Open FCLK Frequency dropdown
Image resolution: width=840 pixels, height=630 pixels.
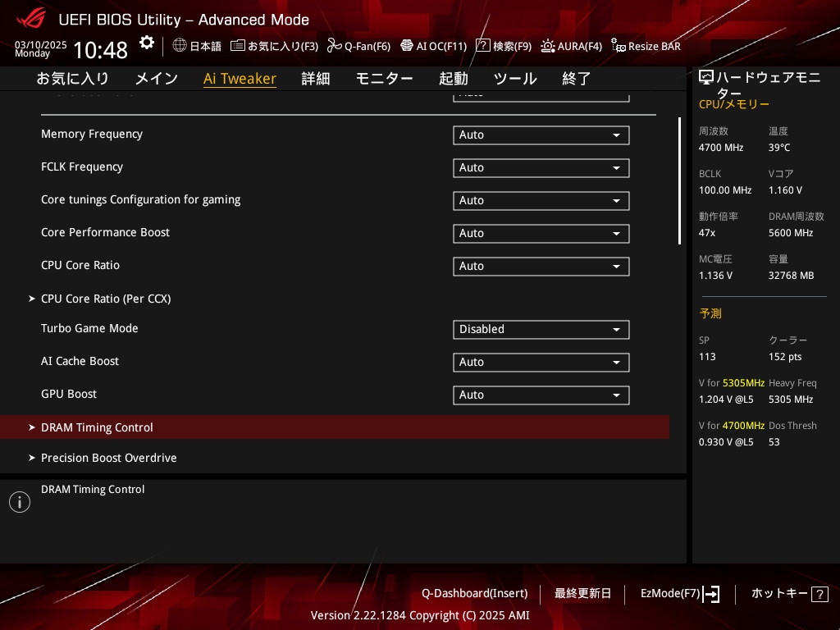click(x=541, y=167)
